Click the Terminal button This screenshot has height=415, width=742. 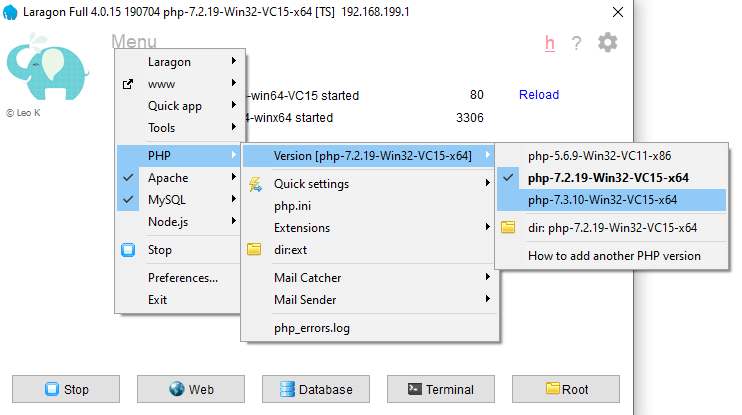tap(441, 389)
